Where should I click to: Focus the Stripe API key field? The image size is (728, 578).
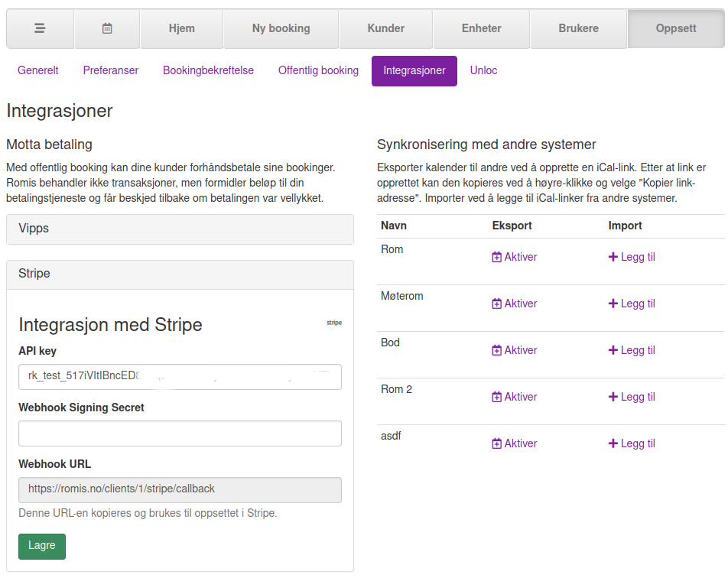pyautogui.click(x=180, y=376)
